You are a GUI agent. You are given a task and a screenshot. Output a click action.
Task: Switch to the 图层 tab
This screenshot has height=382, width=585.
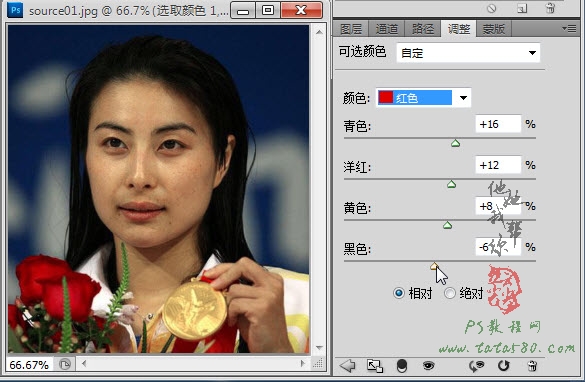coord(350,29)
